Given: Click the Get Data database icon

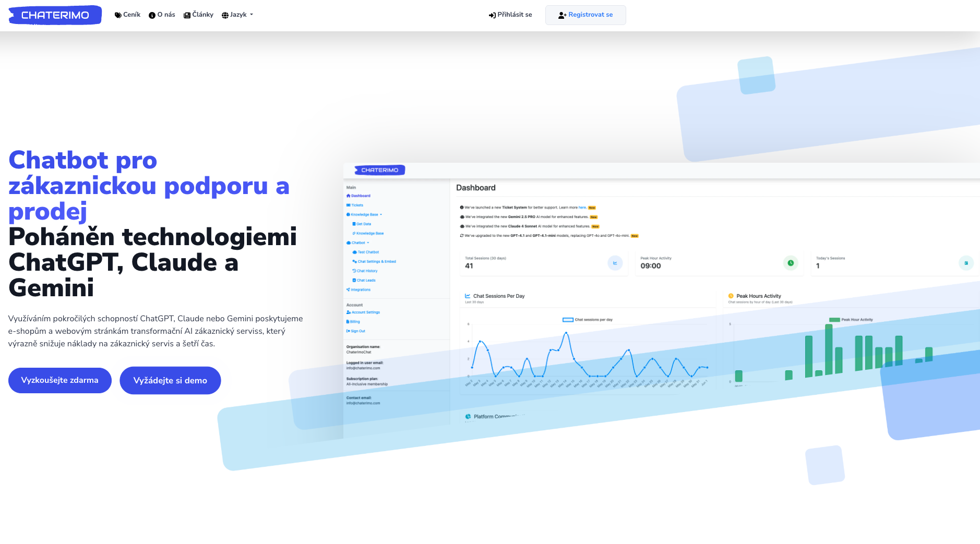Looking at the screenshot, I should (354, 224).
